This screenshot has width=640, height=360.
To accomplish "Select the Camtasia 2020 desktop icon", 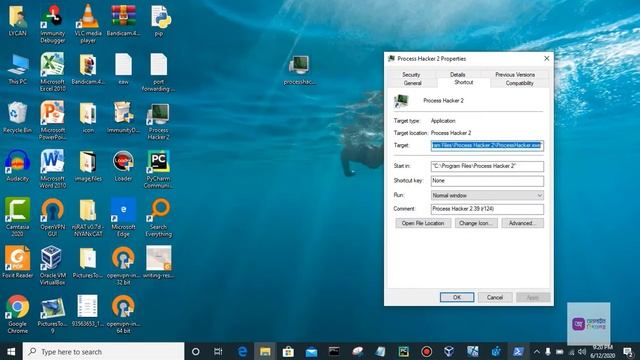I will point(18,217).
